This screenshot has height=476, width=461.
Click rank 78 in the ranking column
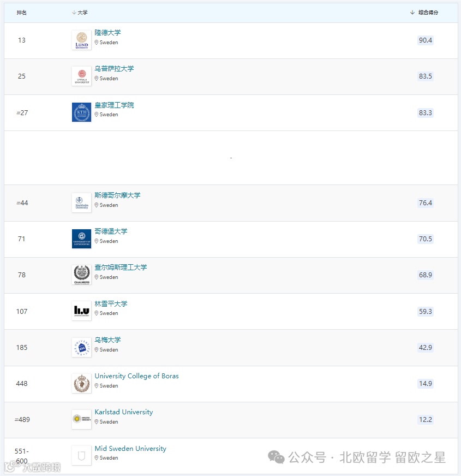(21, 275)
